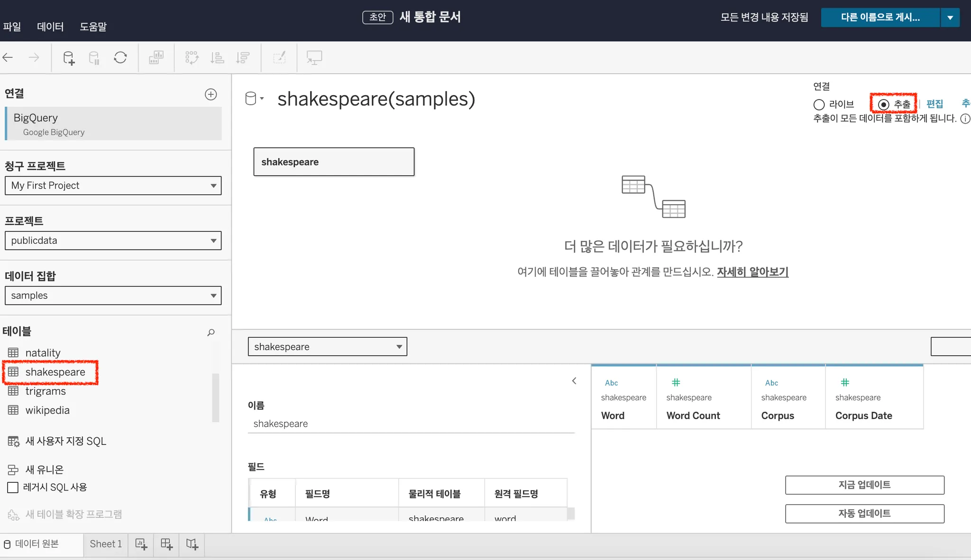Open the 자세히 알아보기 link

pyautogui.click(x=752, y=272)
